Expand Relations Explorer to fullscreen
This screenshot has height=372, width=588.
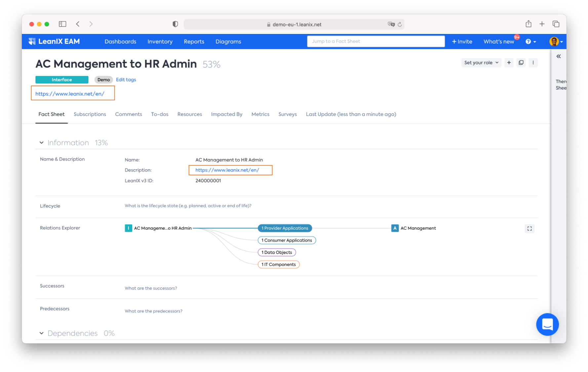coord(529,228)
